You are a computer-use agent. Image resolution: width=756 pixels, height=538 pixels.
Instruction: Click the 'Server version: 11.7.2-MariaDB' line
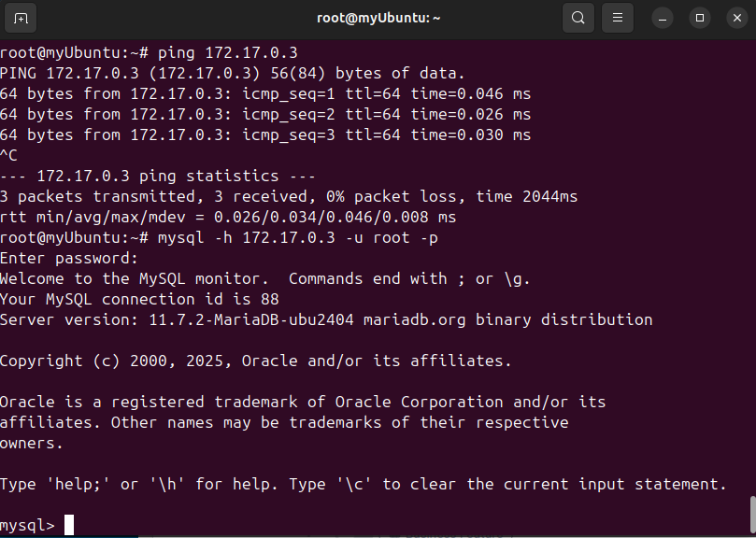pos(326,319)
